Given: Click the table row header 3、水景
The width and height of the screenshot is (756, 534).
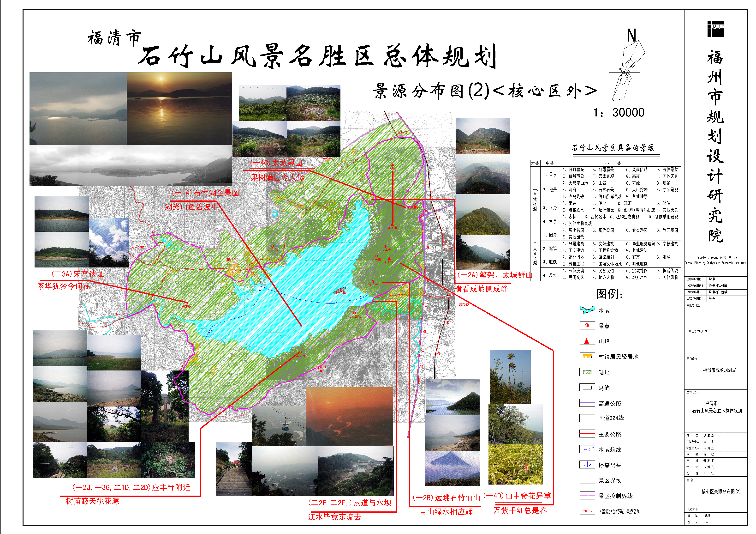Looking at the screenshot, I should pyautogui.click(x=550, y=208).
